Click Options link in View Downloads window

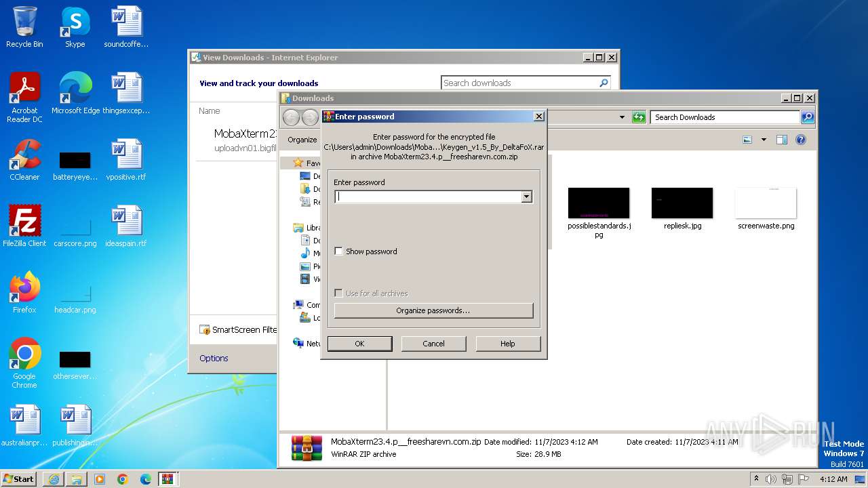click(x=214, y=359)
